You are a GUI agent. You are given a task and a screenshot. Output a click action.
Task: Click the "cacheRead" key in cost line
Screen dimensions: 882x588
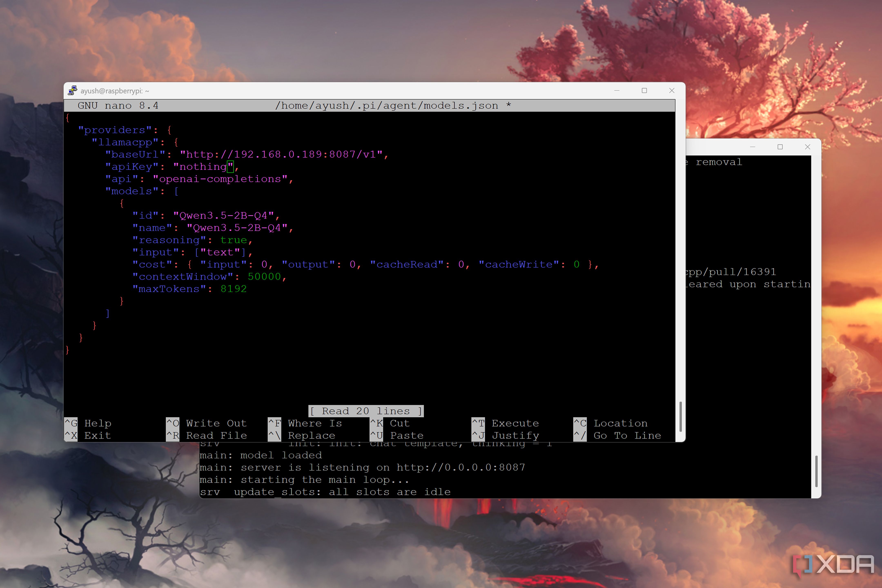(x=407, y=265)
